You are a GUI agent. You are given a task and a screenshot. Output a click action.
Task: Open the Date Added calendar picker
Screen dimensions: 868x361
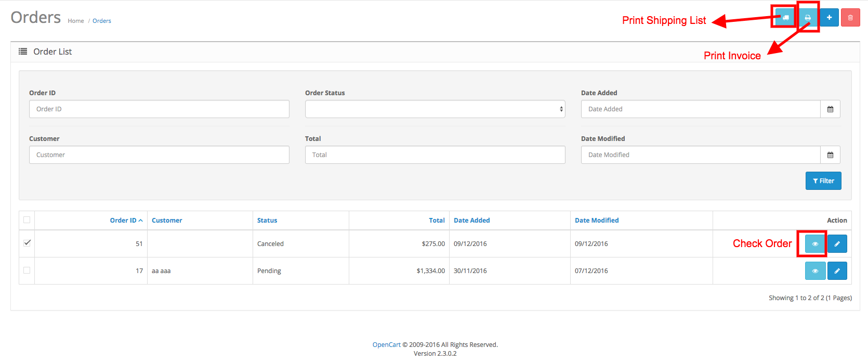tap(830, 109)
